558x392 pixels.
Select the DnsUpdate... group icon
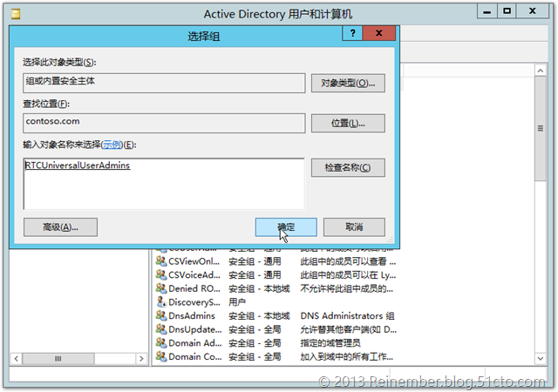pyautogui.click(x=161, y=329)
